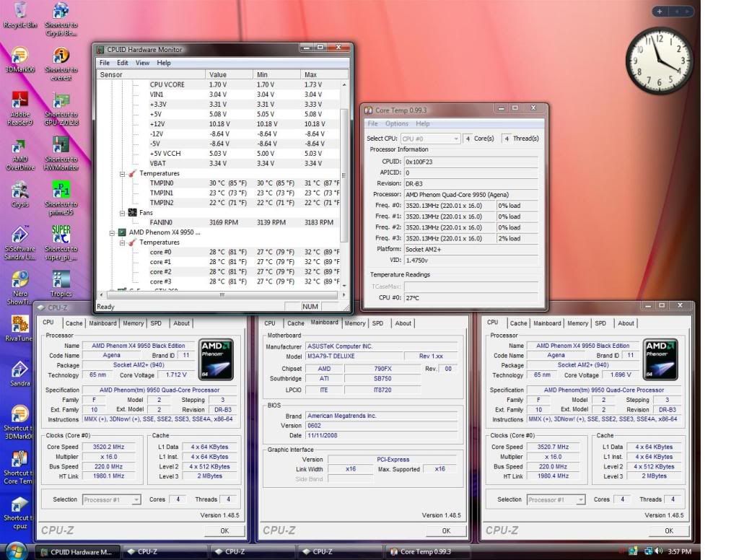Click the Max column header in Hardware Monitor
Screen dimensions: 739x560
[324, 74]
